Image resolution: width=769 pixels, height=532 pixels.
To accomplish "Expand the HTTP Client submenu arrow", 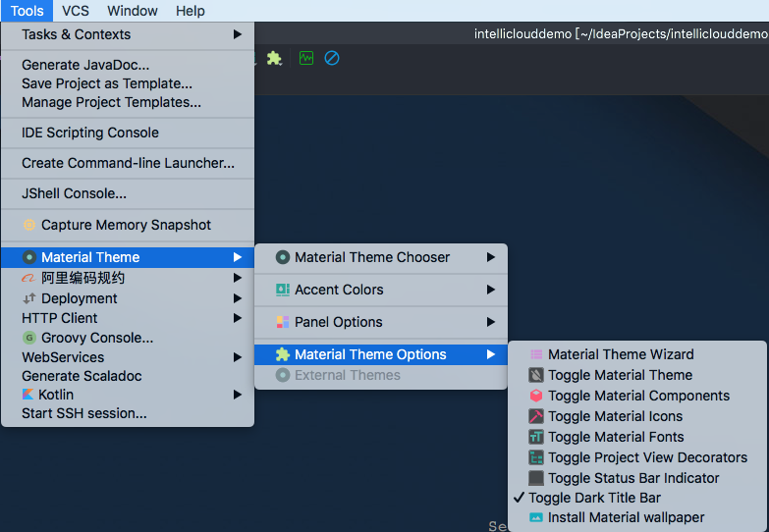I will (238, 318).
